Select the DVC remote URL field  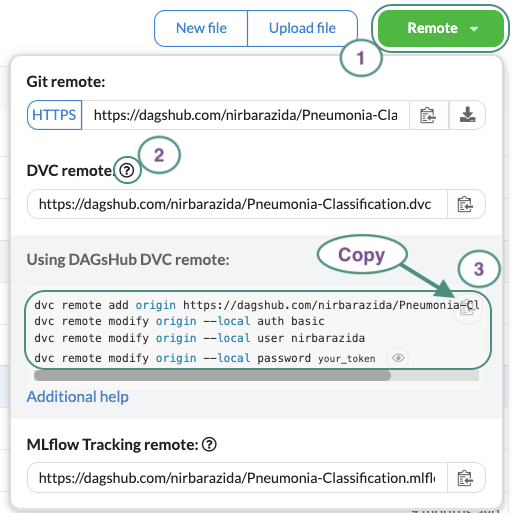237,204
